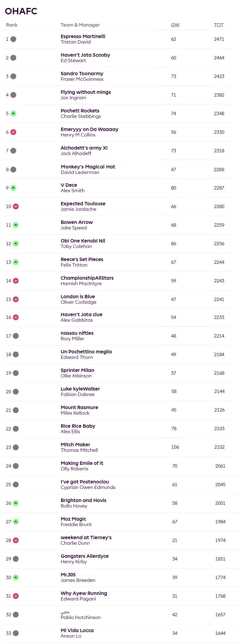Open Obi One Kenobi Nil team
Screen dimensions: 244x644
pyautogui.click(x=83, y=241)
